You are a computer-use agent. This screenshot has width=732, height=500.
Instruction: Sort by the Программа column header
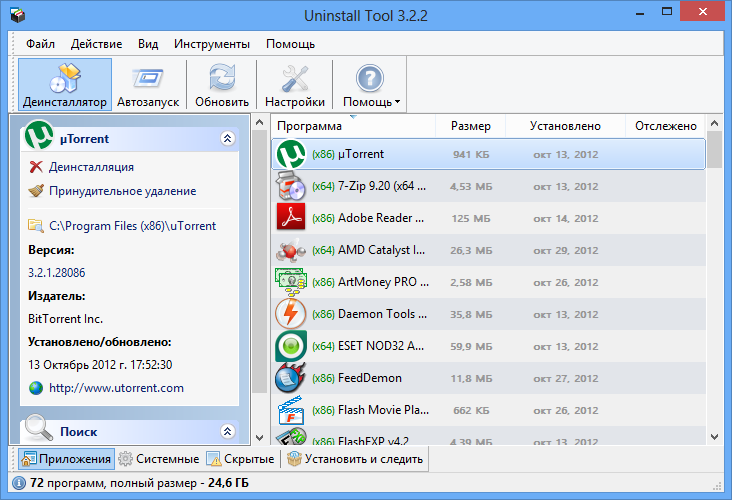pyautogui.click(x=353, y=126)
